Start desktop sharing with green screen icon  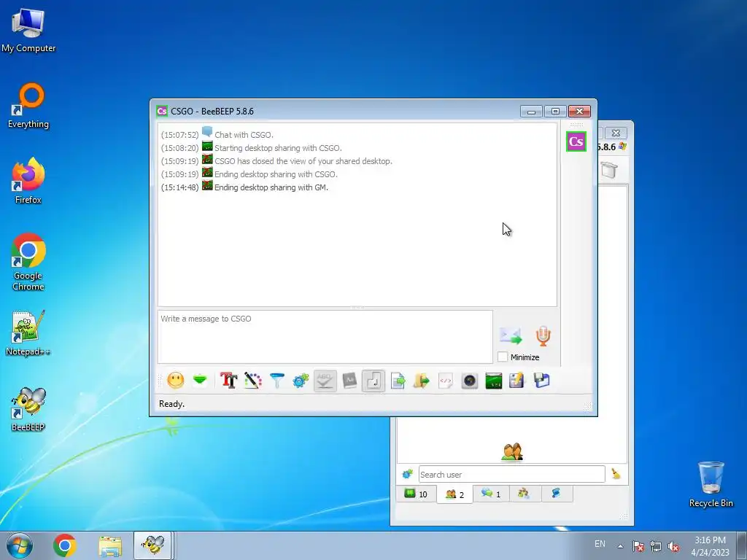point(494,381)
